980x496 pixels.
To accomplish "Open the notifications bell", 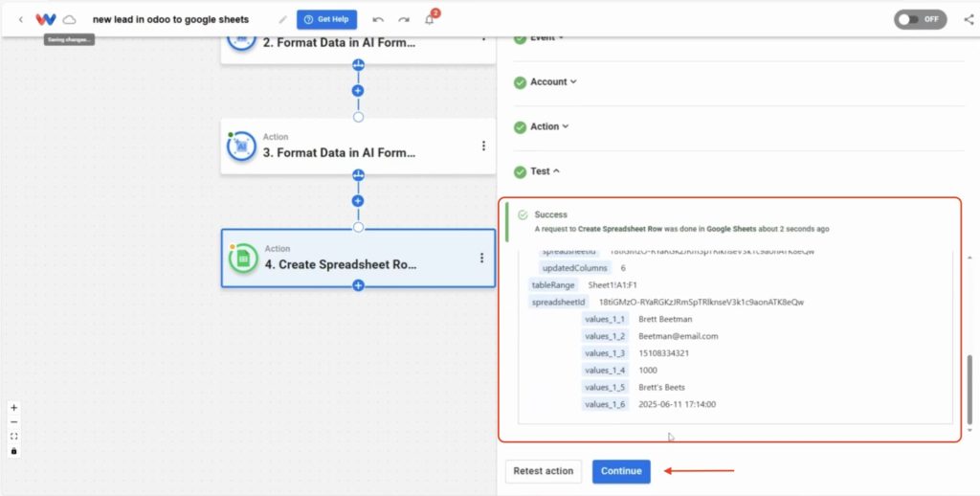I will point(430,19).
